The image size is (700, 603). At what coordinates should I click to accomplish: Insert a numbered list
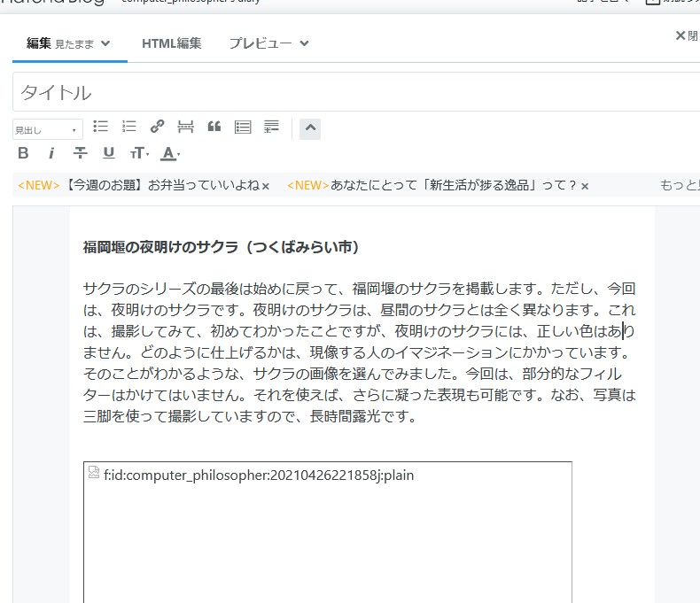(x=129, y=127)
